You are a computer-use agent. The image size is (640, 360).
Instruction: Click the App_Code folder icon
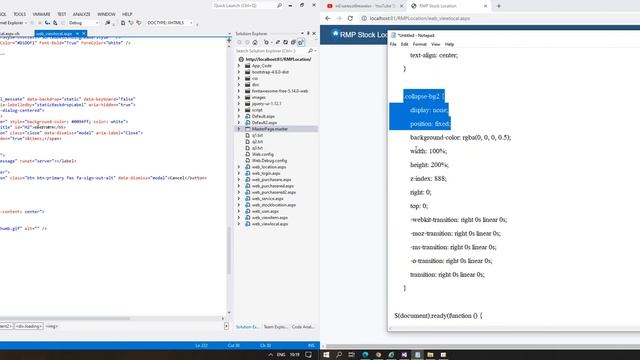pyautogui.click(x=247, y=66)
